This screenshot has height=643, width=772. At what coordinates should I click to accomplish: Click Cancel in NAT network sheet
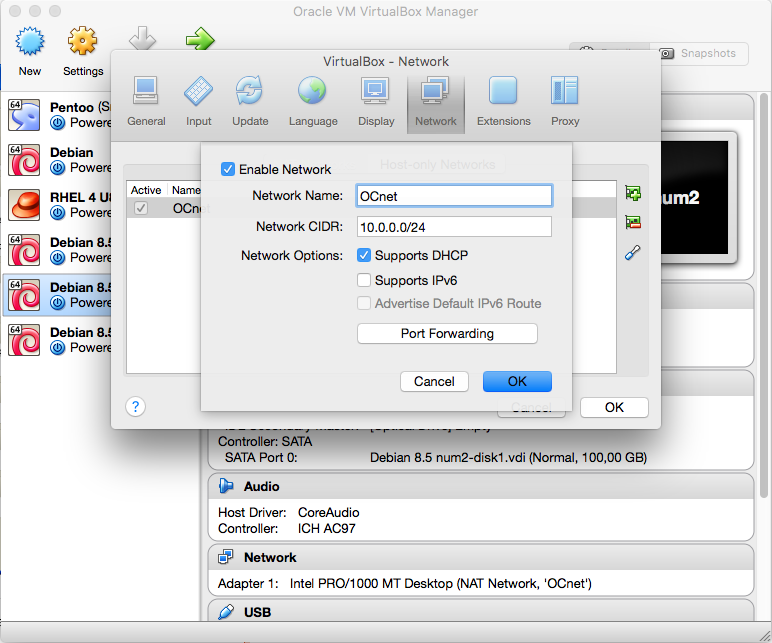coord(434,382)
